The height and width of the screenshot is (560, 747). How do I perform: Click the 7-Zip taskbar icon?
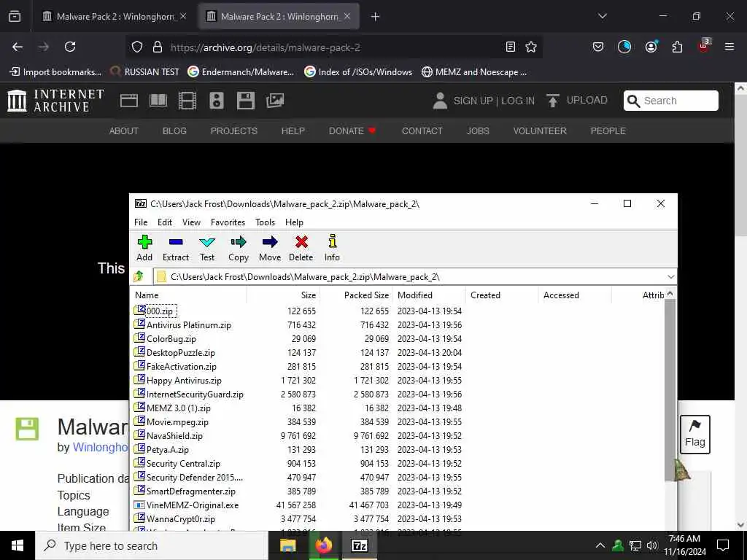pyautogui.click(x=359, y=545)
